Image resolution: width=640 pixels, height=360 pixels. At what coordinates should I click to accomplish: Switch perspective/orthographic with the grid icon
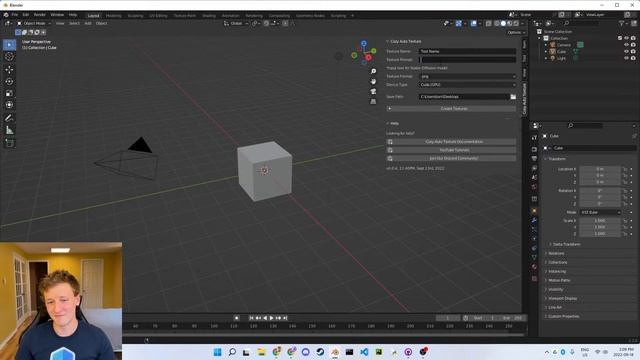point(373,101)
